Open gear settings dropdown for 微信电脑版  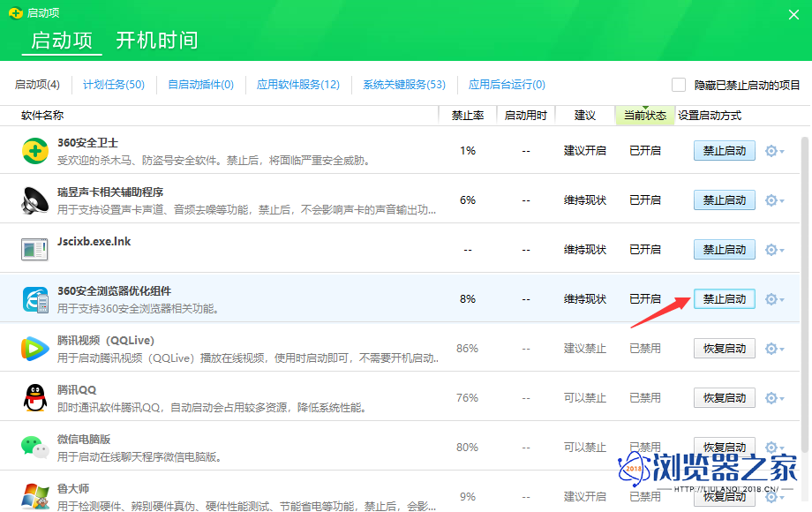coord(774,447)
